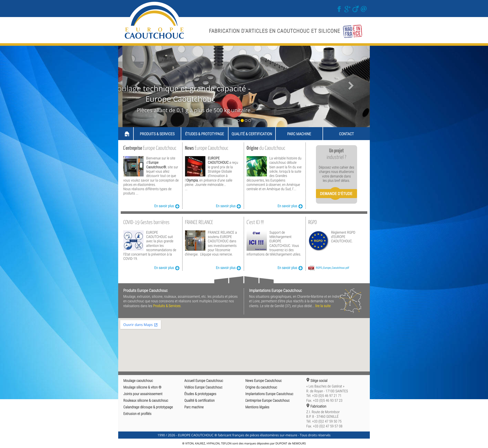Click the Siège social location pin
This screenshot has width=488, height=448.
(x=308, y=380)
